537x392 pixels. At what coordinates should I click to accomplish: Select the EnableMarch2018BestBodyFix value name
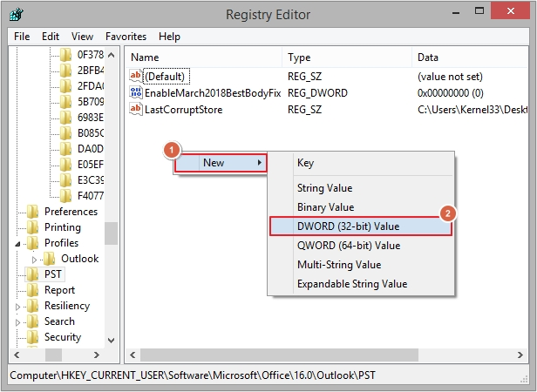pos(213,93)
